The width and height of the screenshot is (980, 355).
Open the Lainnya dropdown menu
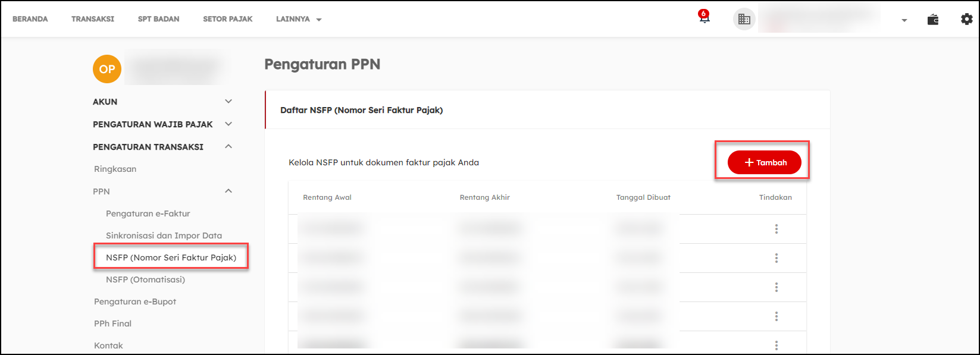pyautogui.click(x=298, y=19)
